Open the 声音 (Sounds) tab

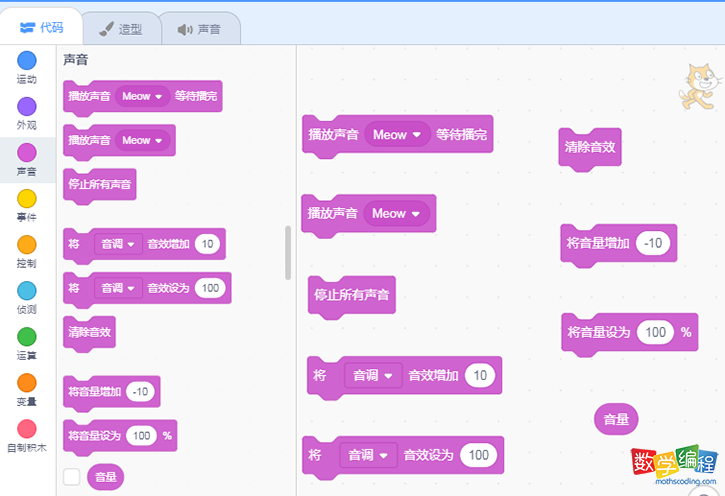click(x=200, y=29)
